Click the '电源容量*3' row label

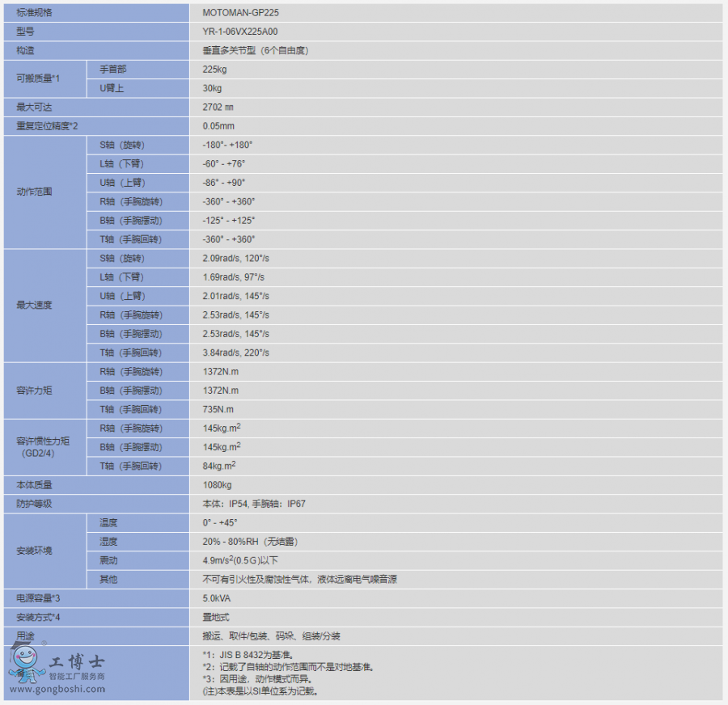pos(38,598)
